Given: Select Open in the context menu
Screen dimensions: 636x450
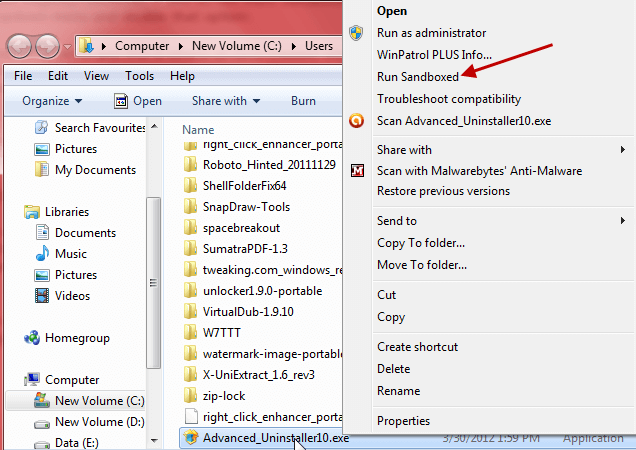Looking at the screenshot, I should [x=392, y=11].
